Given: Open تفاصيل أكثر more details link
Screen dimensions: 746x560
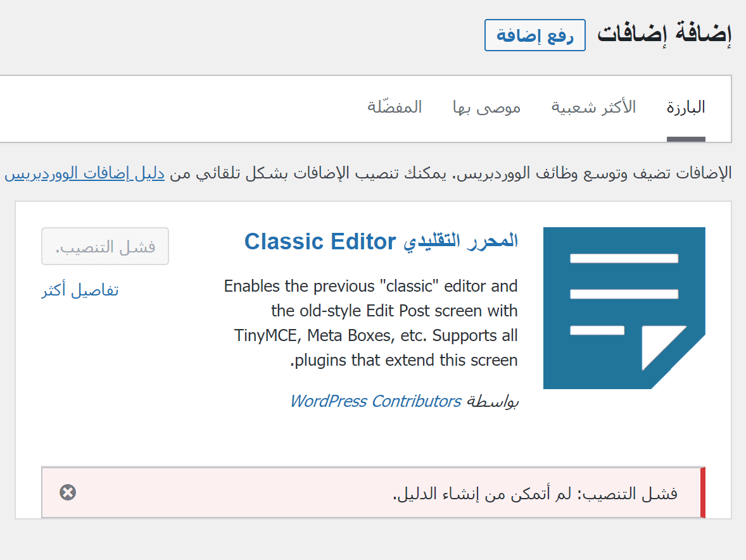Looking at the screenshot, I should pyautogui.click(x=80, y=290).
